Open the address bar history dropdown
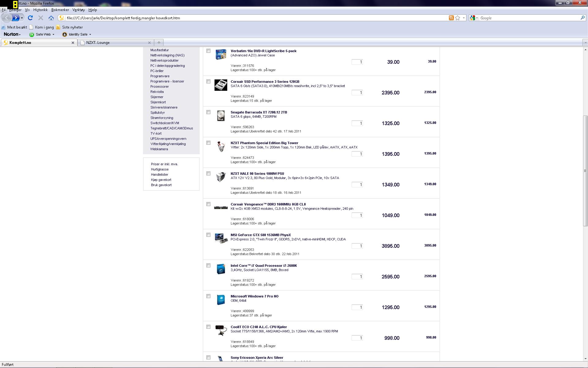The height and width of the screenshot is (368, 588). pyautogui.click(x=464, y=18)
